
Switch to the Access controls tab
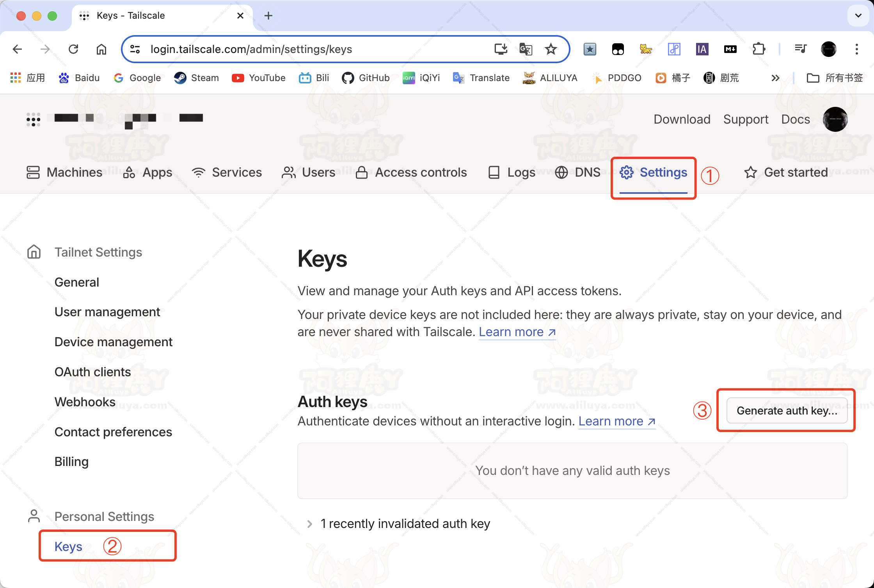coord(411,172)
